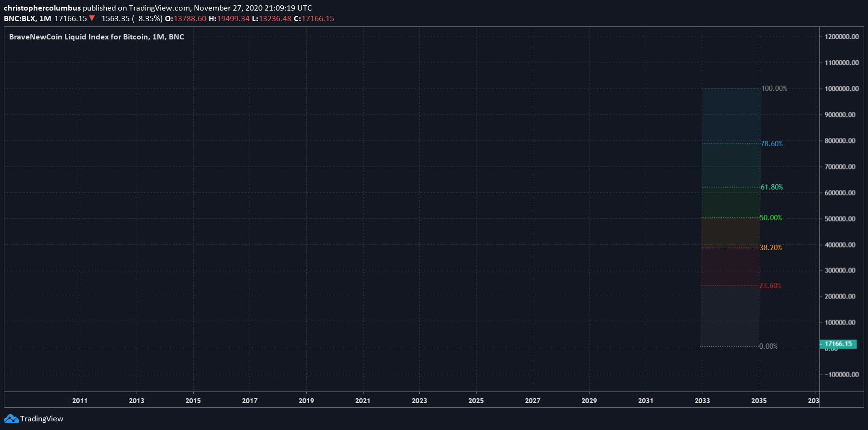Click the red zone between 23.60% and 38.20%
The image size is (868, 430).
tap(730, 267)
